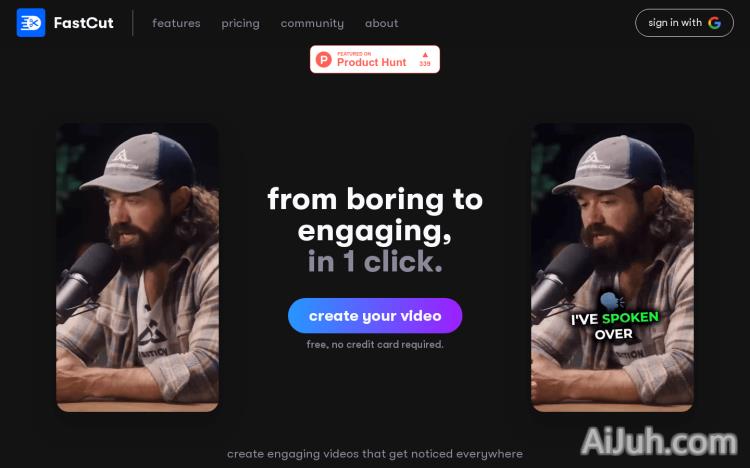
Task: Click the Product Hunt circular P icon
Action: pyautogui.click(x=324, y=59)
